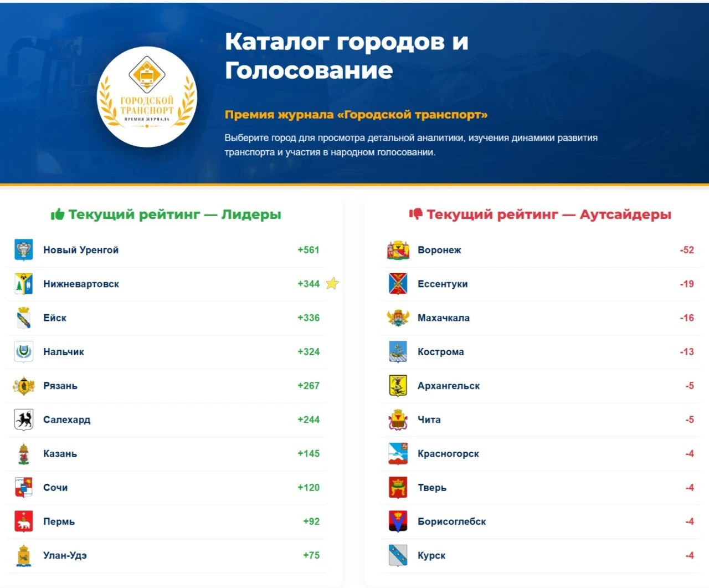Click the Салехард fox emblem
The height and width of the screenshot is (588, 709).
click(24, 420)
